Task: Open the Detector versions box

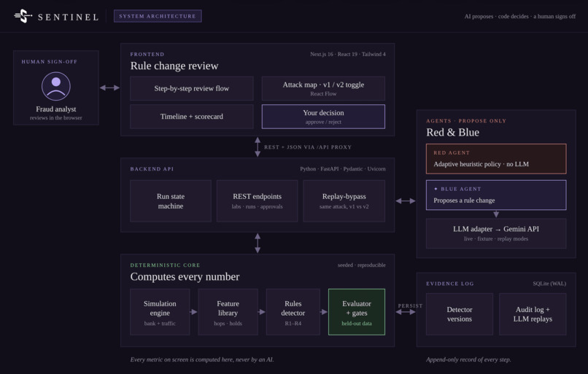Action: [460, 314]
